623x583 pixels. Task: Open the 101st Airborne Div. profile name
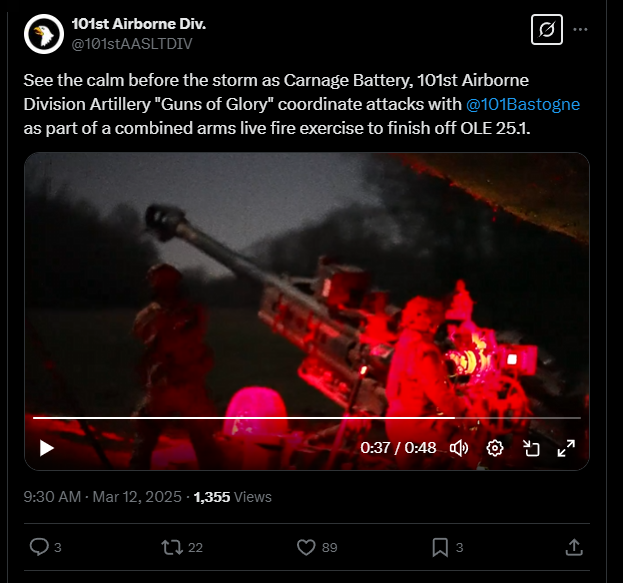point(139,24)
